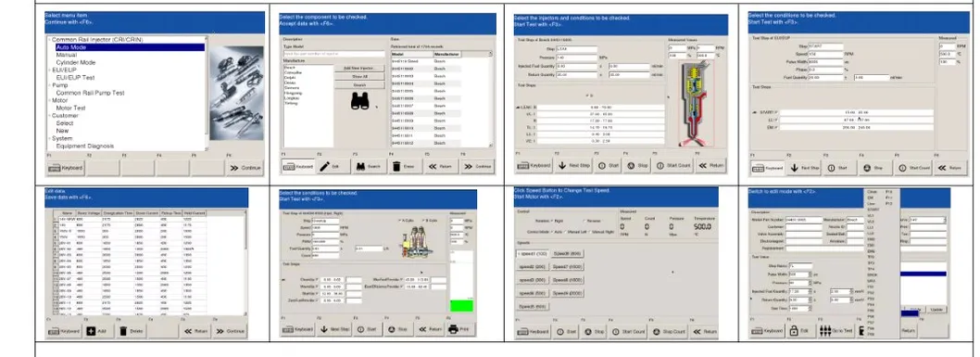Click Stop button in Bosch injector test
Screen dimensions: 980x357
point(637,166)
